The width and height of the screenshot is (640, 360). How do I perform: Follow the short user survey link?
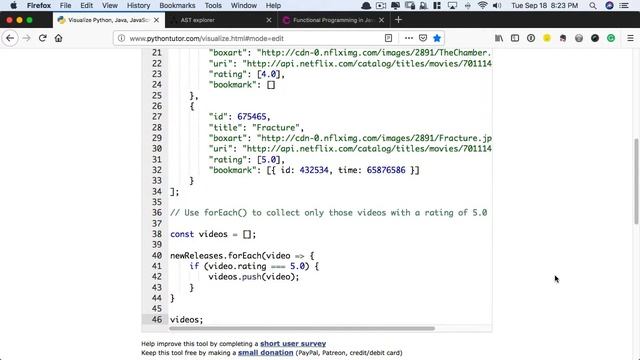[x=293, y=344]
